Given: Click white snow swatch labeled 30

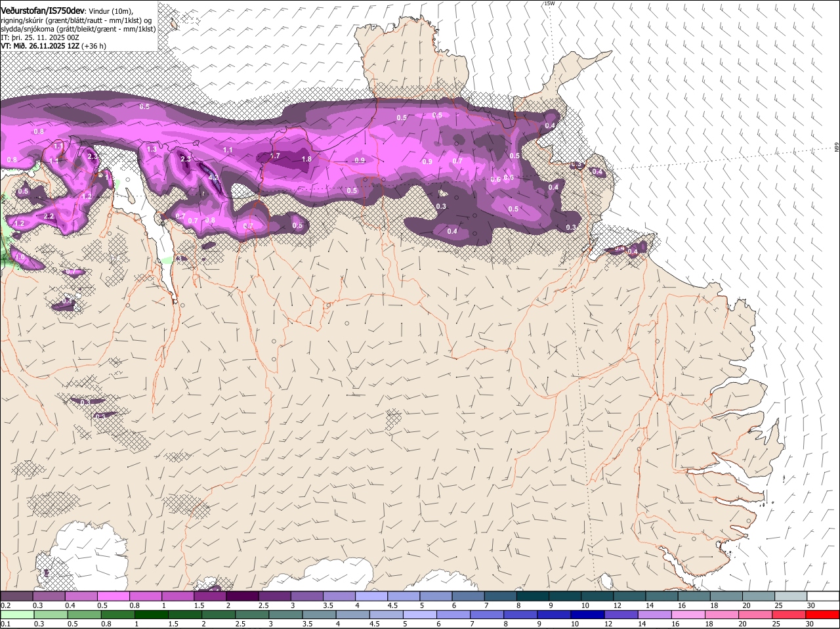Looking at the screenshot, I should click(824, 596).
